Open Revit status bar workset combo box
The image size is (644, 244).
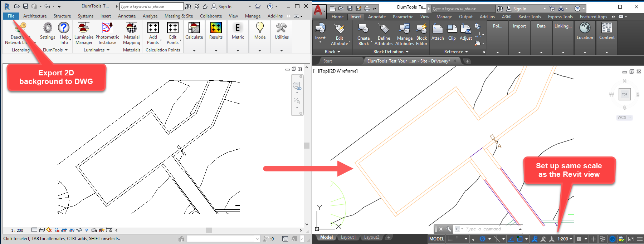224,239
